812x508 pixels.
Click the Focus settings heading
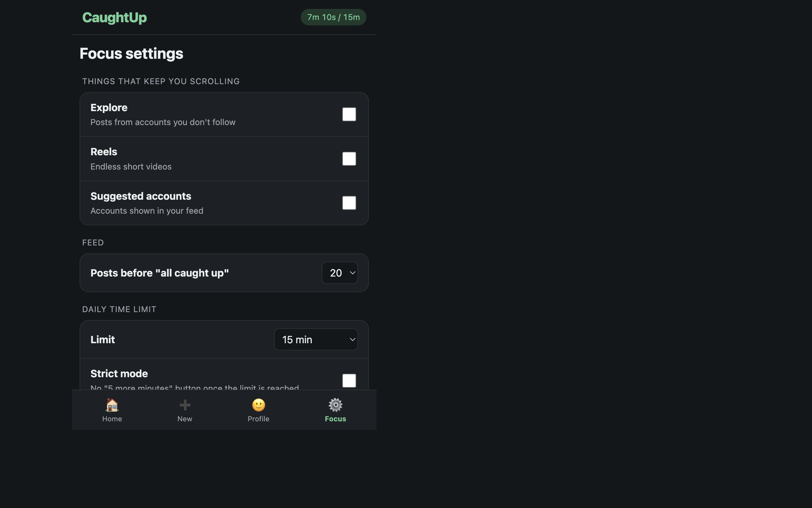(x=131, y=53)
